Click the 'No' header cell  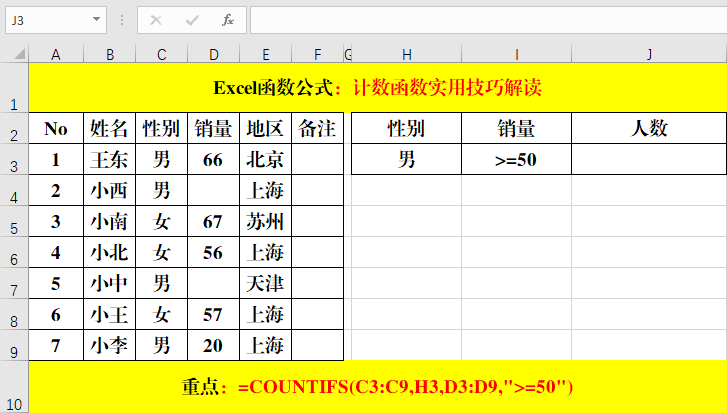point(56,128)
